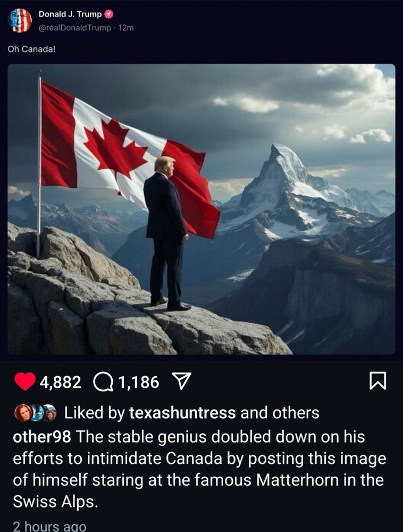403x532 pixels.
Task: Save post with bookmark icon
Action: (377, 381)
